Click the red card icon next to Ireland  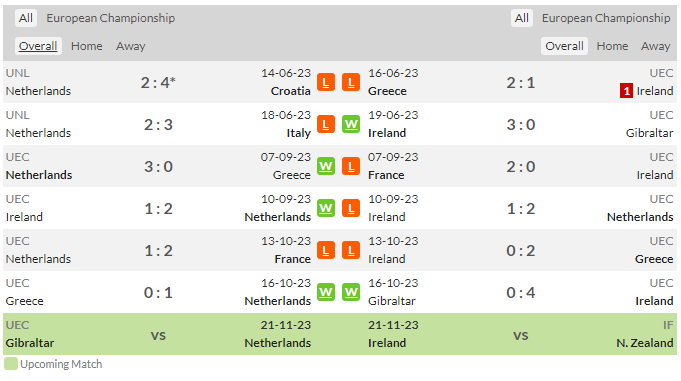point(626,91)
